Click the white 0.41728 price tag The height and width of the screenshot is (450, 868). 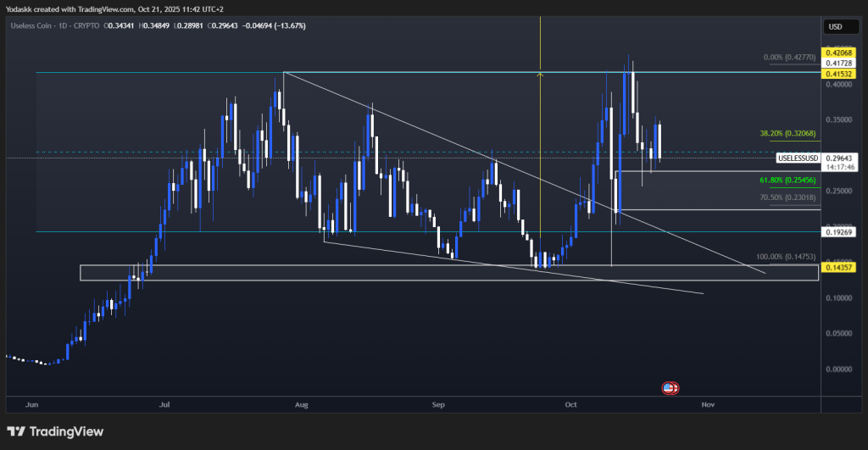tap(839, 64)
